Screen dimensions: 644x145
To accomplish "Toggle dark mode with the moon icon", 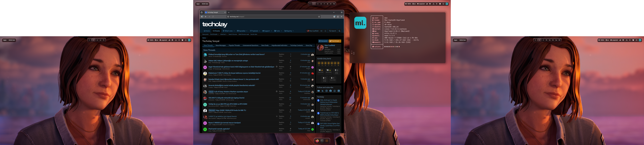I will [x=339, y=31].
